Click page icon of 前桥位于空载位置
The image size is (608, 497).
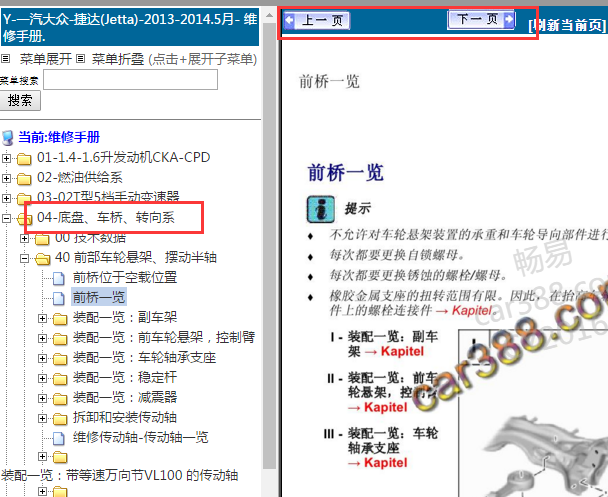tap(59, 278)
